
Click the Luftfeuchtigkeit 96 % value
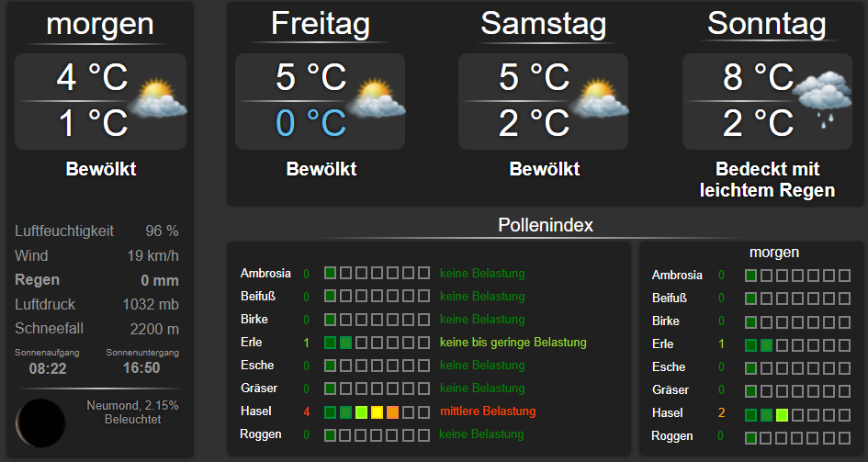click(x=163, y=231)
